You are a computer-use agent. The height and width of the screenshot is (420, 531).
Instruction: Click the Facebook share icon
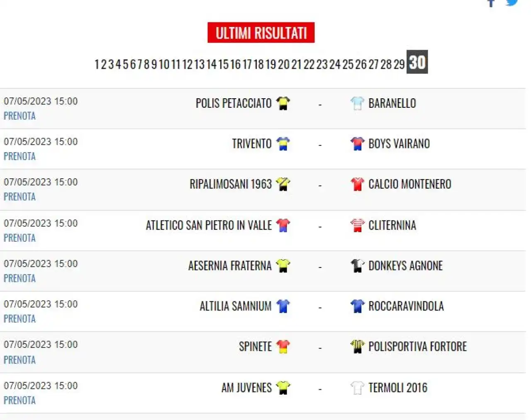[491, 3]
